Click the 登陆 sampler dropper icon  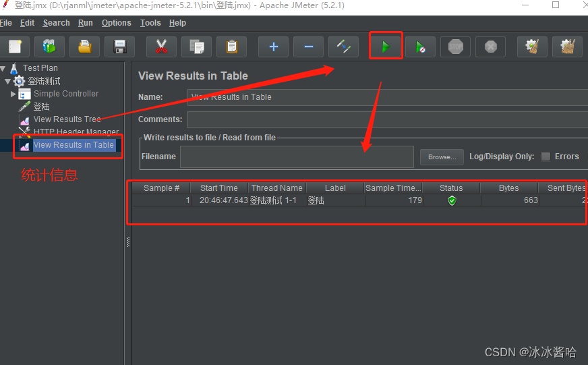24,107
